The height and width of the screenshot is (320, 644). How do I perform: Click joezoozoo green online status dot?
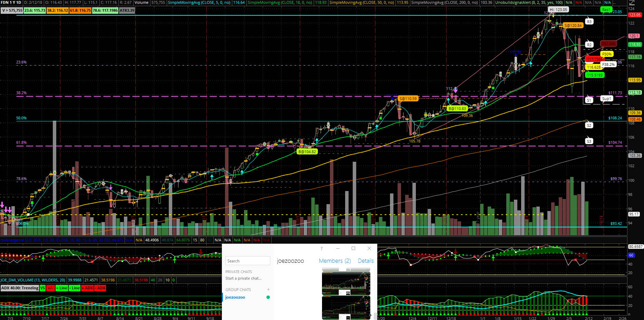pyautogui.click(x=268, y=297)
